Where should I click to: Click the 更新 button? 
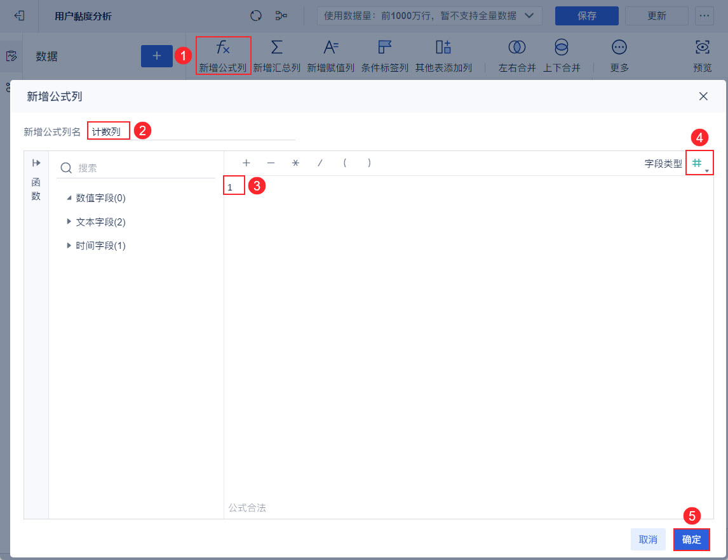coord(656,16)
